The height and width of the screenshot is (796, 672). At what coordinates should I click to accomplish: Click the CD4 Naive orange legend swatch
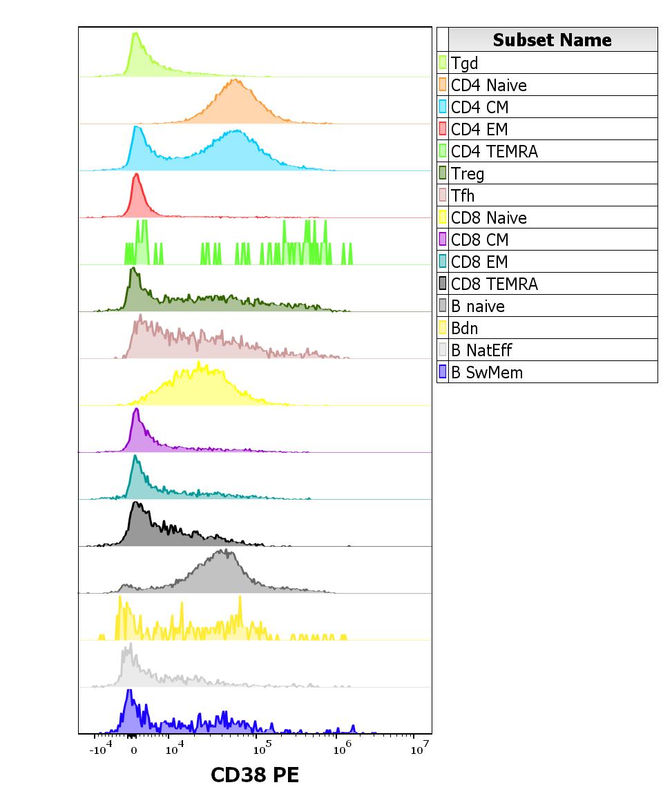coord(443,85)
